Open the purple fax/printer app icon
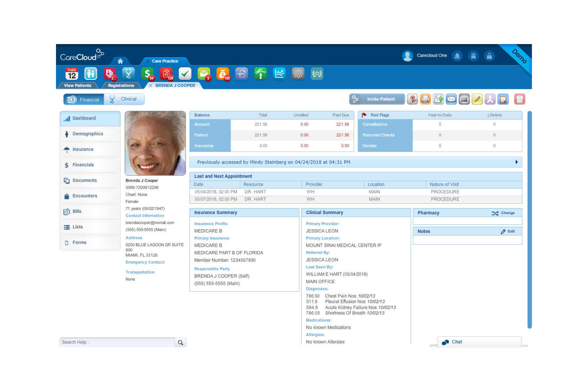 tap(242, 74)
